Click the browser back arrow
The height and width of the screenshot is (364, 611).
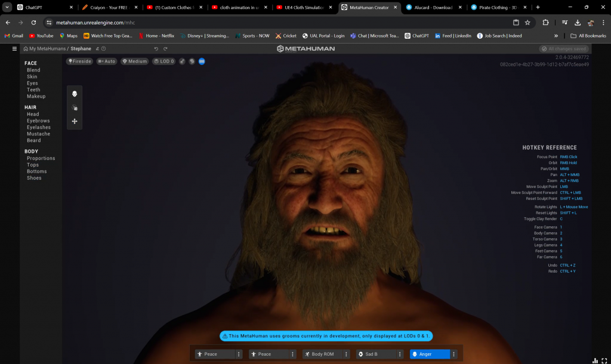coord(8,23)
